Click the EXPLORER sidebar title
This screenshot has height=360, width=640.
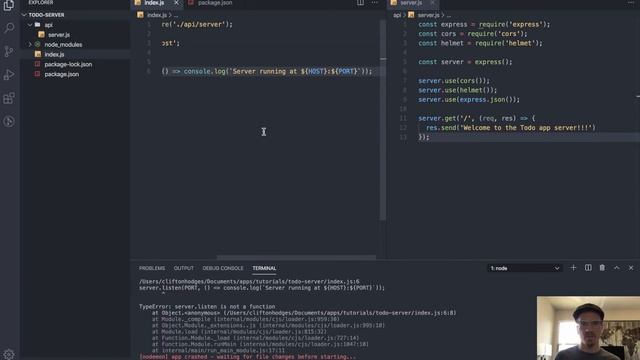(x=41, y=2)
